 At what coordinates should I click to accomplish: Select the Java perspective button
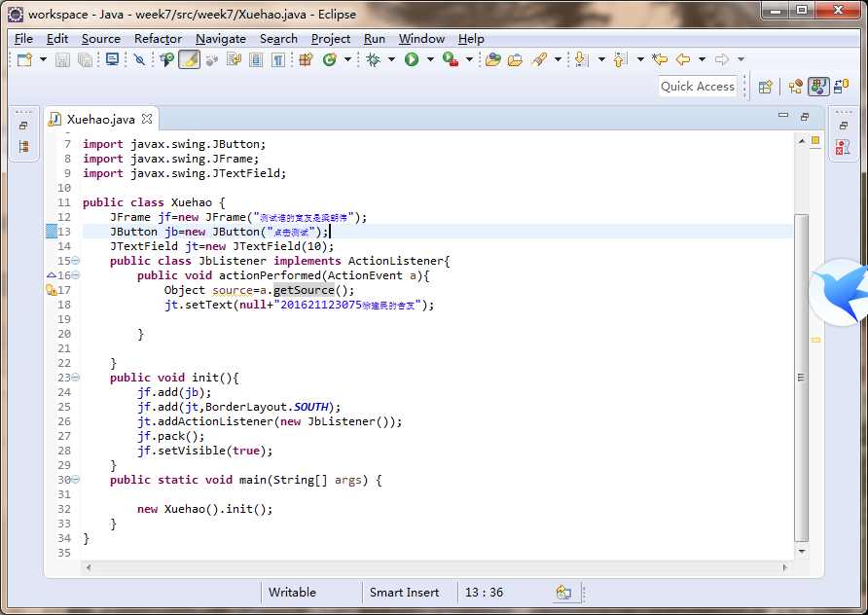pos(818,87)
